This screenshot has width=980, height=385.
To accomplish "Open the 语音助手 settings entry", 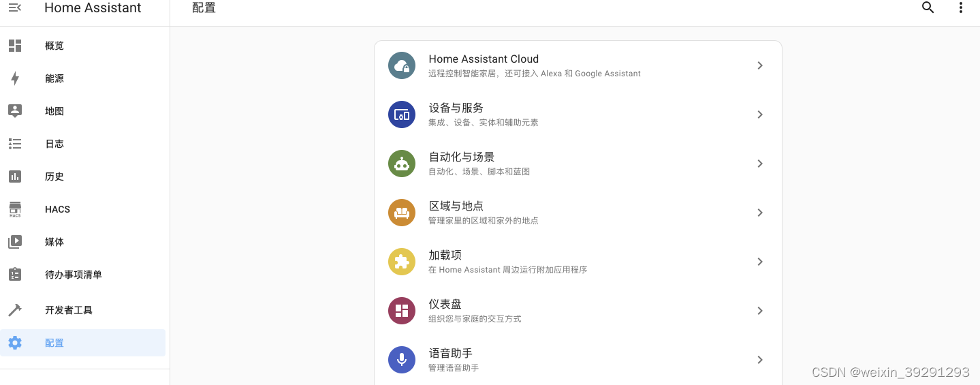I will tap(578, 360).
